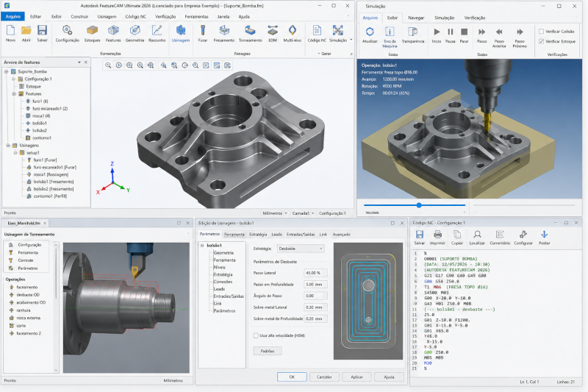Click the OK button in Edição de Usinagem
The width and height of the screenshot is (588, 392).
(x=292, y=377)
